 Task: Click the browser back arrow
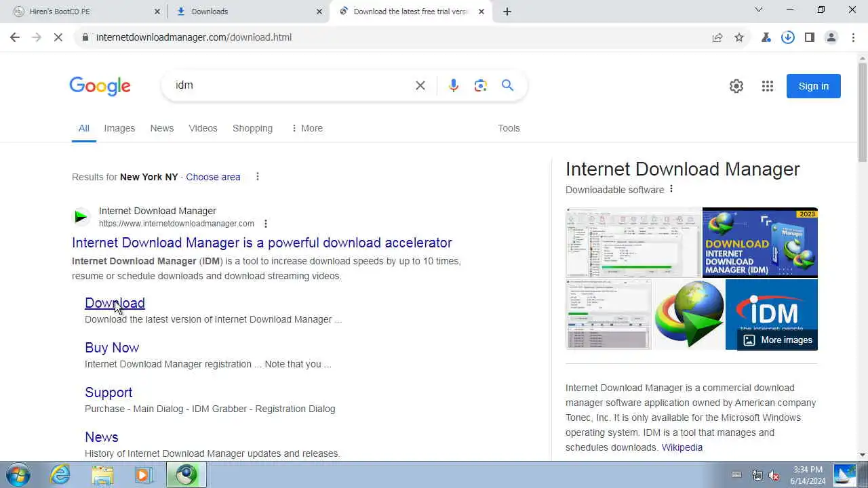tap(15, 37)
